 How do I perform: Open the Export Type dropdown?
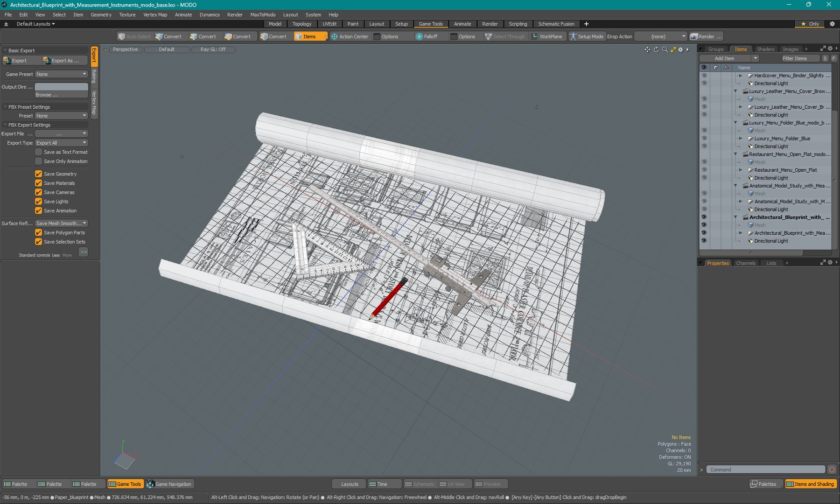61,143
